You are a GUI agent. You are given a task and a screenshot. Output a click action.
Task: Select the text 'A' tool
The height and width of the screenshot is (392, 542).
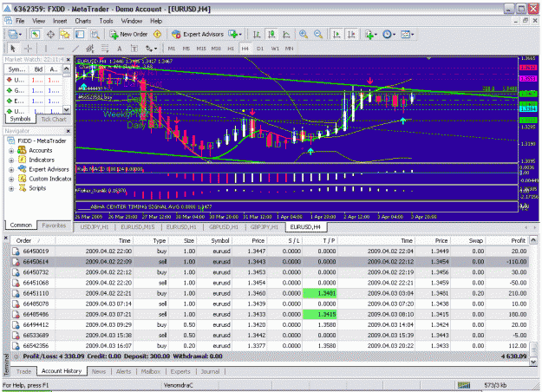(x=120, y=49)
